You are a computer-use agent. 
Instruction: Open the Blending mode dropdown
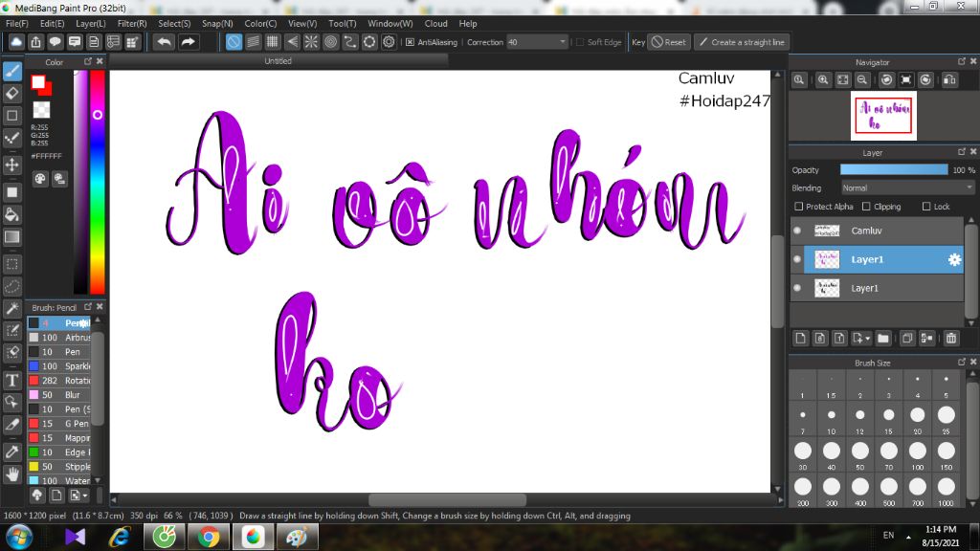[x=907, y=188]
